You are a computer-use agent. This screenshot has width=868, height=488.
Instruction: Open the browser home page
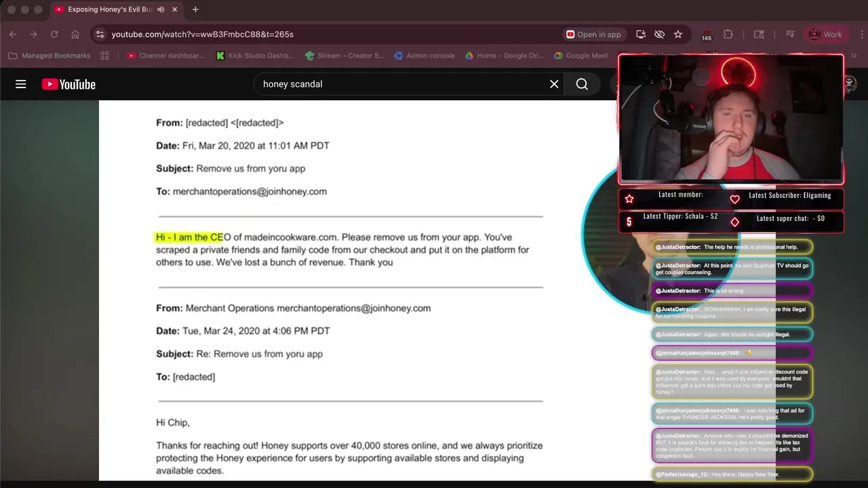(x=75, y=34)
